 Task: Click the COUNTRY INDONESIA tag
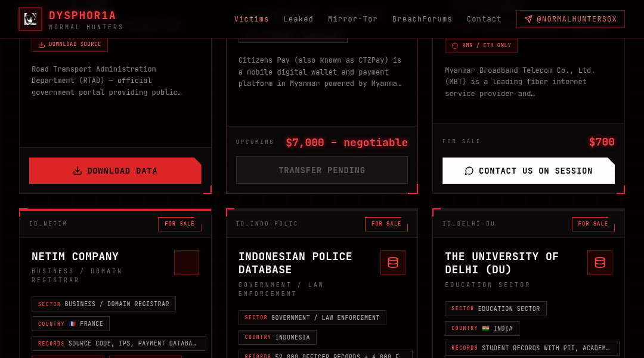pos(277,338)
